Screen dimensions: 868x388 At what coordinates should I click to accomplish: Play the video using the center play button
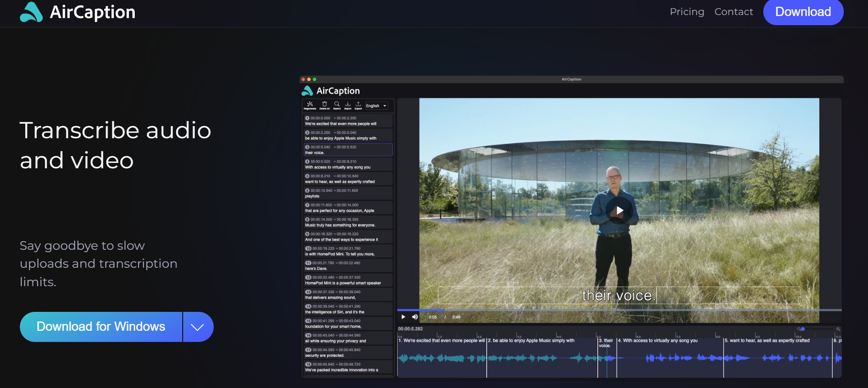(x=619, y=210)
